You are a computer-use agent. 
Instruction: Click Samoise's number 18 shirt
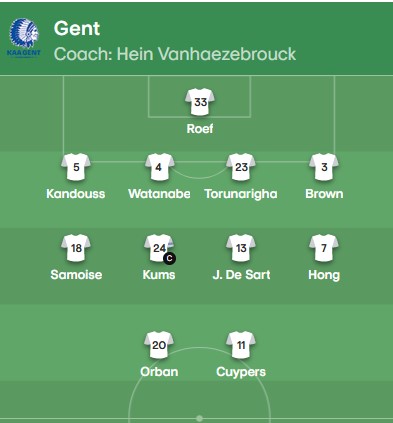coord(76,248)
